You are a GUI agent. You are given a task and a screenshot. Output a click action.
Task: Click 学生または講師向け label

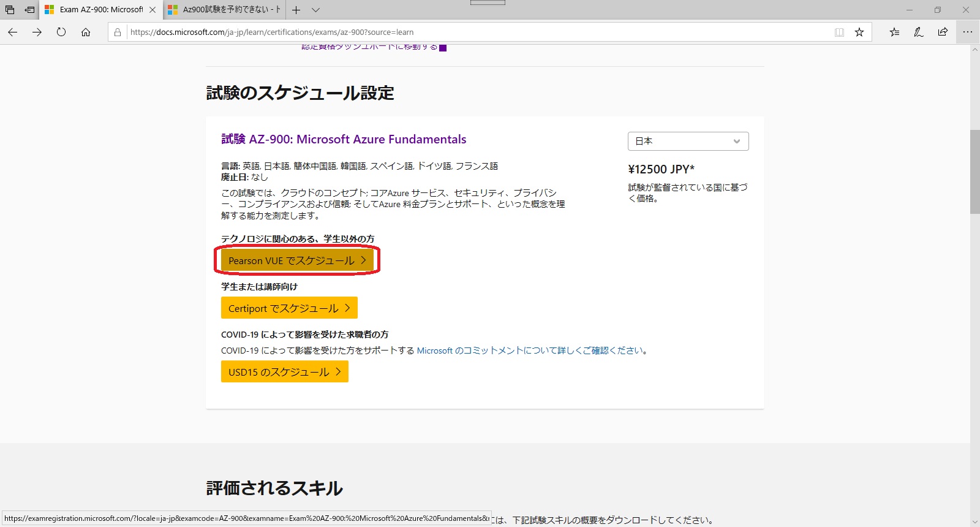tap(259, 286)
